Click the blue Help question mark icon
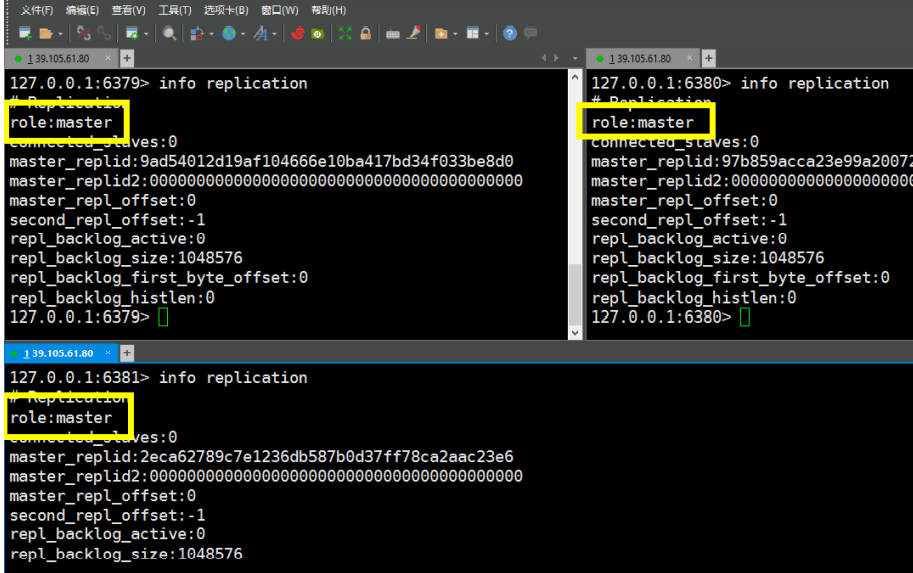 (510, 34)
